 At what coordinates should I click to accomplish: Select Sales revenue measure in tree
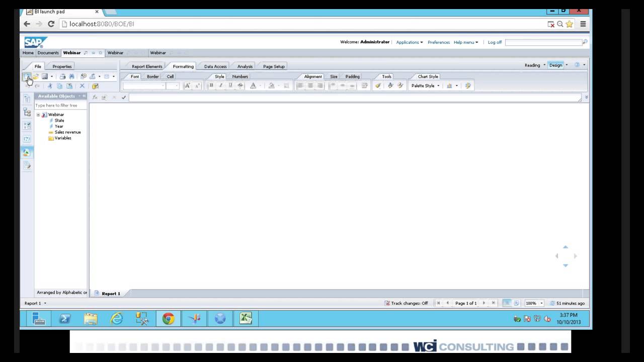point(67,132)
